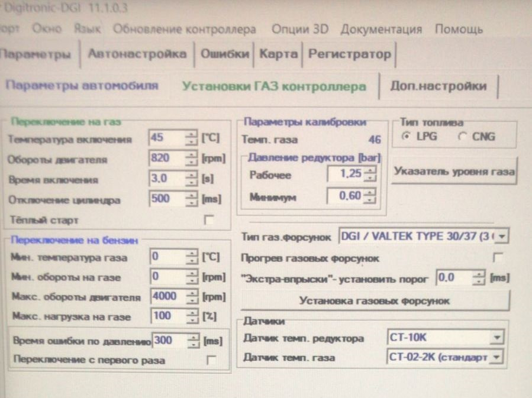
Task: Click the engine rpm spinner for gas switching
Action: (191, 159)
